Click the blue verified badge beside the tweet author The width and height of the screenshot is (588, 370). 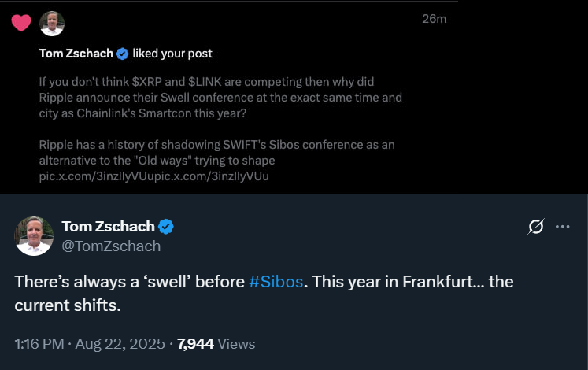click(166, 227)
